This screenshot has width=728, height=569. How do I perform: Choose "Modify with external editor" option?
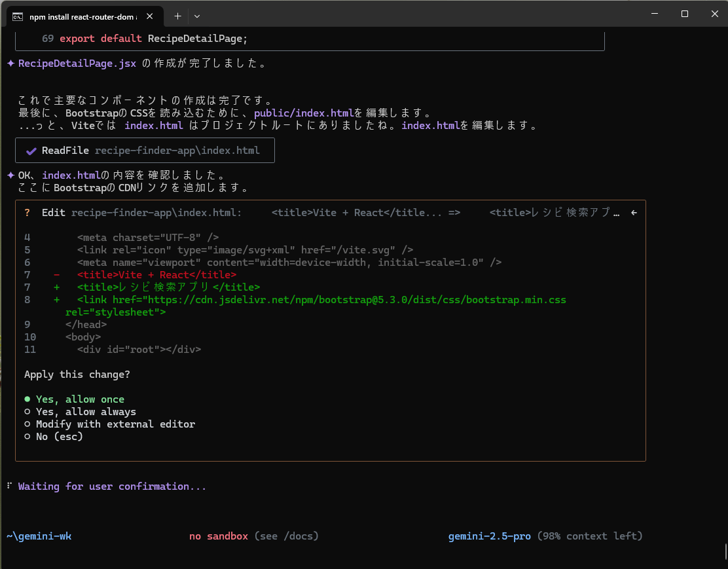115,424
